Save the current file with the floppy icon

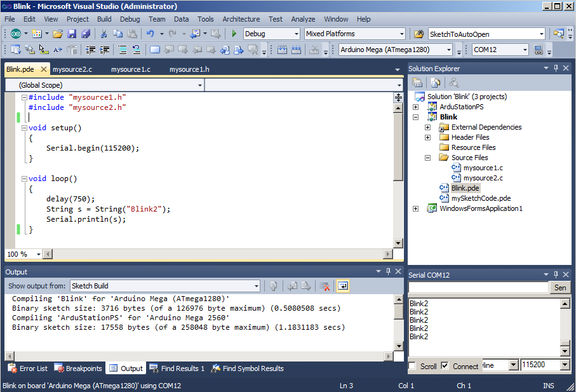coord(72,34)
